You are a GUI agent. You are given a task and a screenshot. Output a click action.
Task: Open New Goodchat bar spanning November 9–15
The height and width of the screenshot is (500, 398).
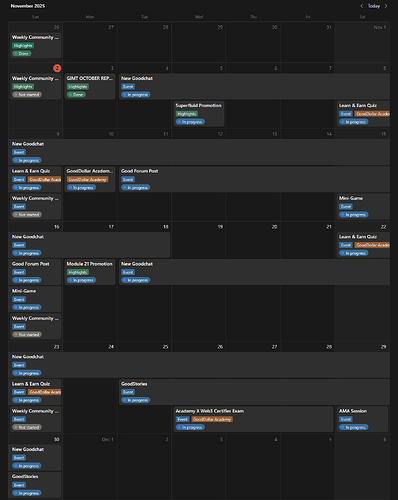click(x=199, y=152)
